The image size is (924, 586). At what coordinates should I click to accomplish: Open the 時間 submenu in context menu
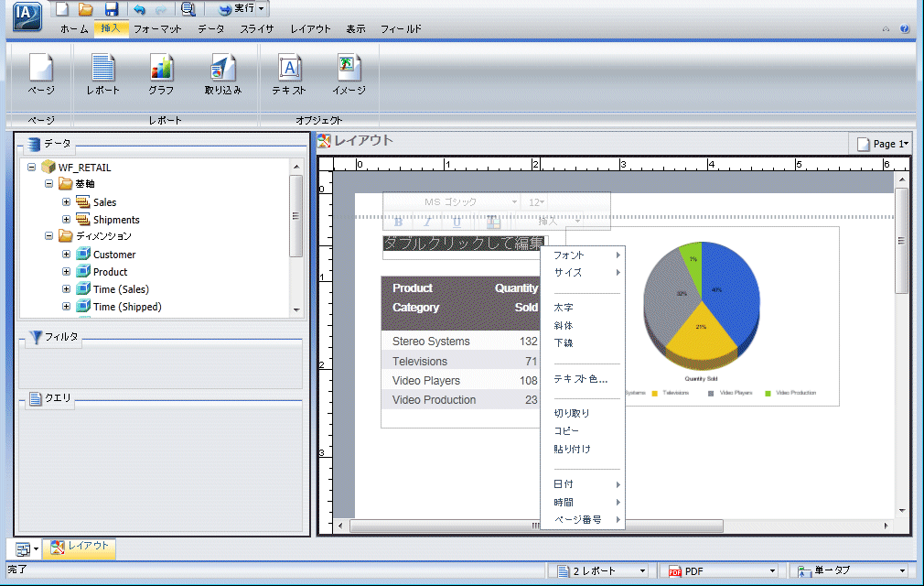click(x=583, y=503)
